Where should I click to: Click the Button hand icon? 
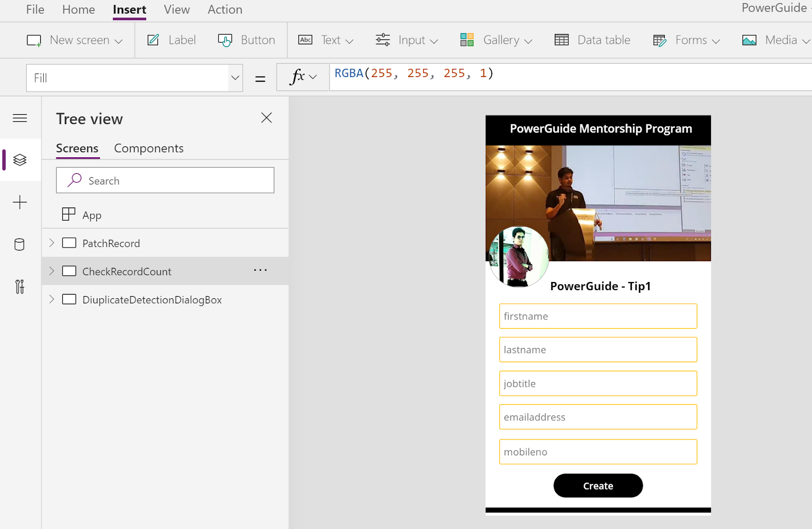(225, 40)
